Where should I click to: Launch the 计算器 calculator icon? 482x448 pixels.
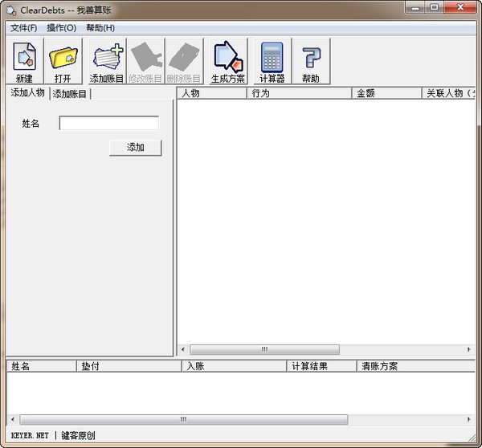click(272, 61)
